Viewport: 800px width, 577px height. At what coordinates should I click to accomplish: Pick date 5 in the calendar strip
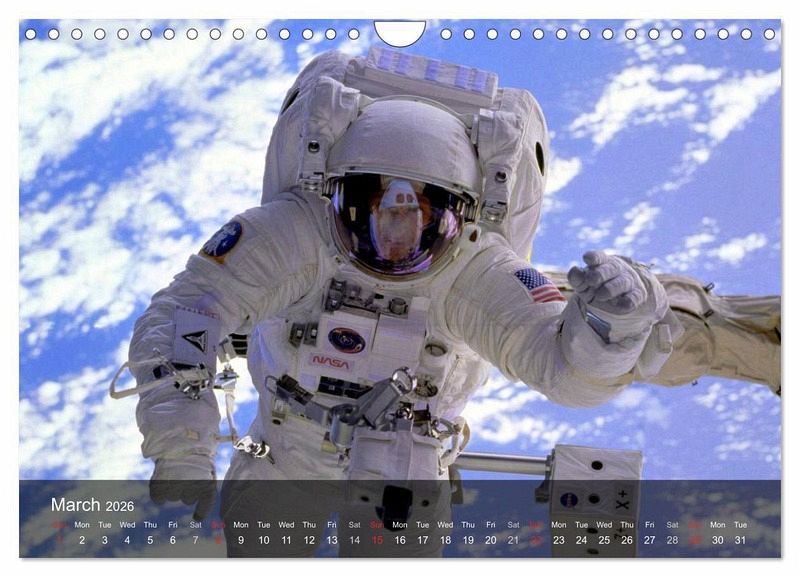[x=150, y=540]
